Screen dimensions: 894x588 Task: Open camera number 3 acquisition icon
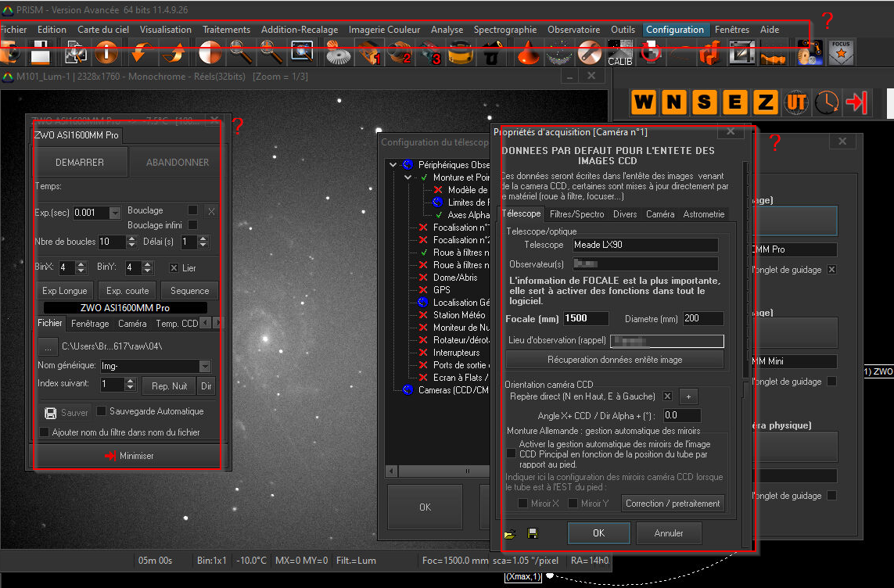tap(429, 52)
